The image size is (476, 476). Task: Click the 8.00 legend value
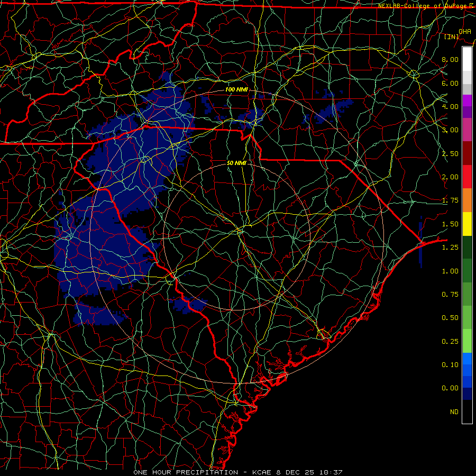(x=450, y=59)
